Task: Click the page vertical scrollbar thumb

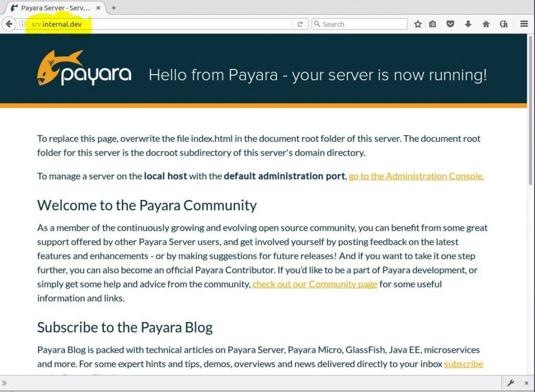Action: pos(531,111)
